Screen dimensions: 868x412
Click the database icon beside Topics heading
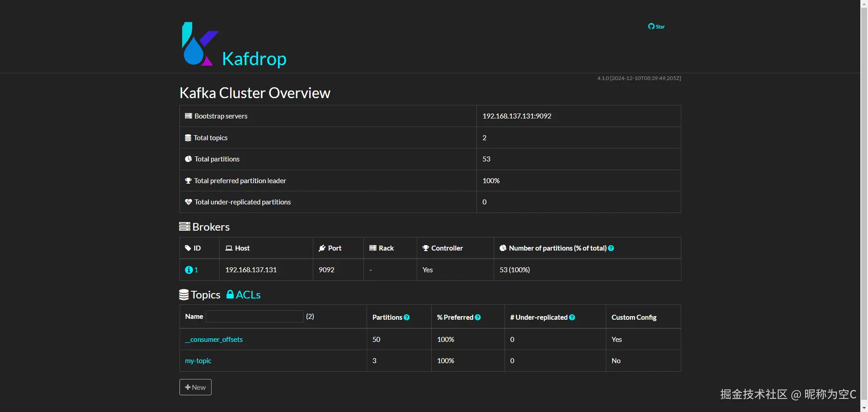[x=184, y=294]
